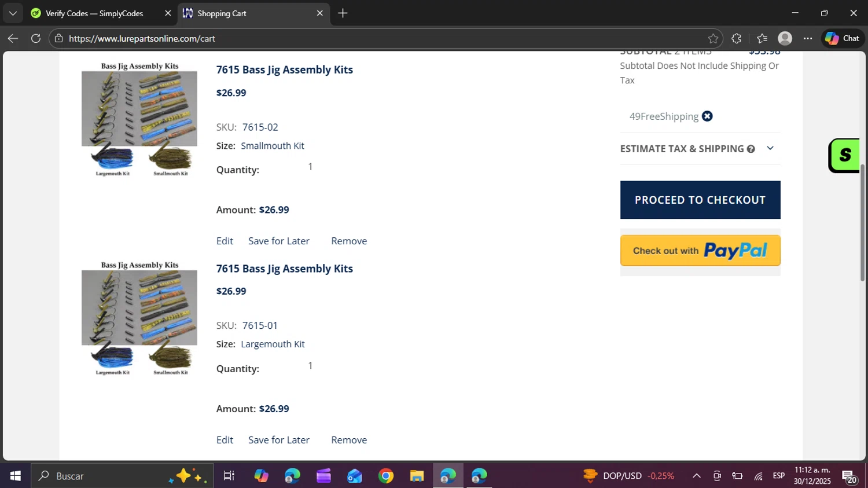Open Outlook from taskbar
This screenshot has height=488, width=868.
355,476
